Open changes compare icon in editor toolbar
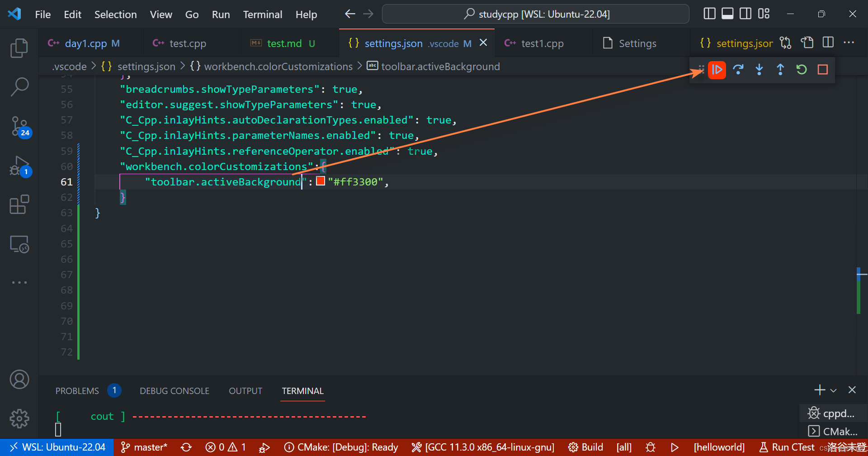Viewport: 868px width, 456px height. pyautogui.click(x=786, y=43)
